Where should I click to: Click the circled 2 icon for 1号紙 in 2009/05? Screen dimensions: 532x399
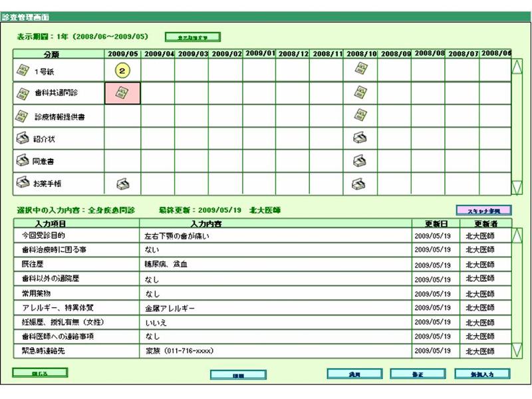click(x=122, y=70)
